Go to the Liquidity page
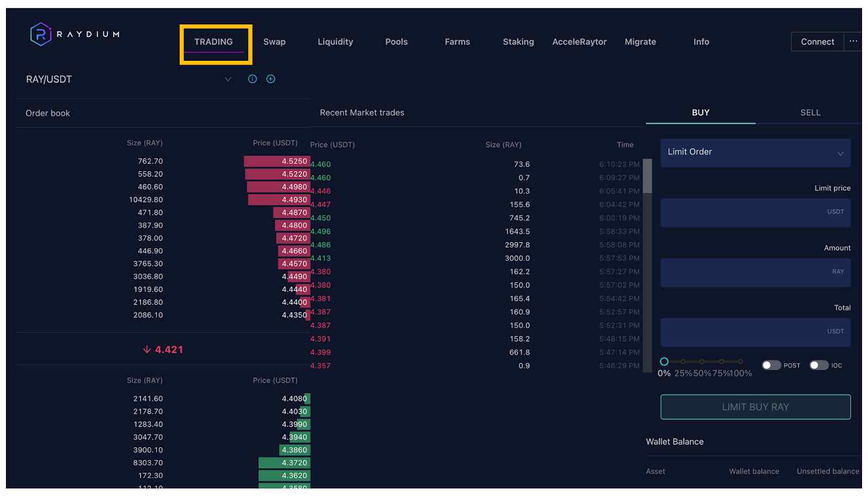Screen dimensions: 868x496 (x=335, y=42)
